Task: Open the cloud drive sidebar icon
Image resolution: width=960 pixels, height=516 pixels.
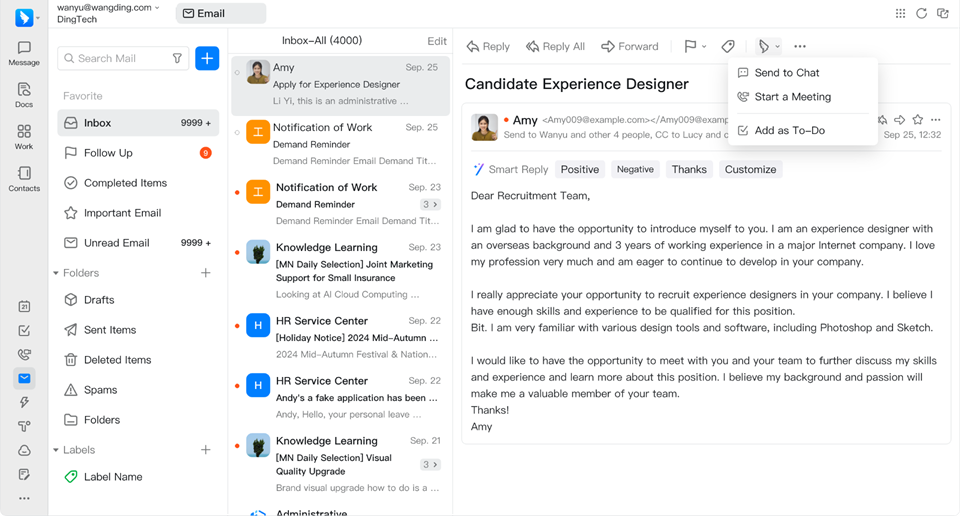Action: click(24, 451)
